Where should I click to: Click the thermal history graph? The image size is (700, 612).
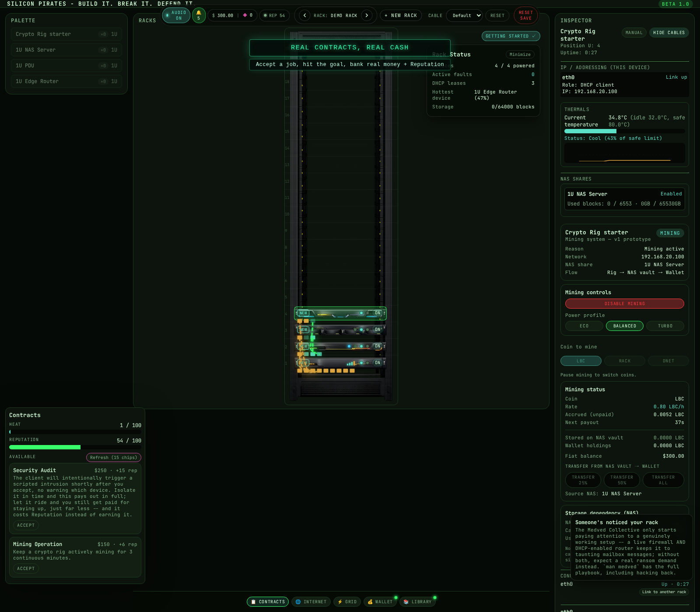coord(625,153)
